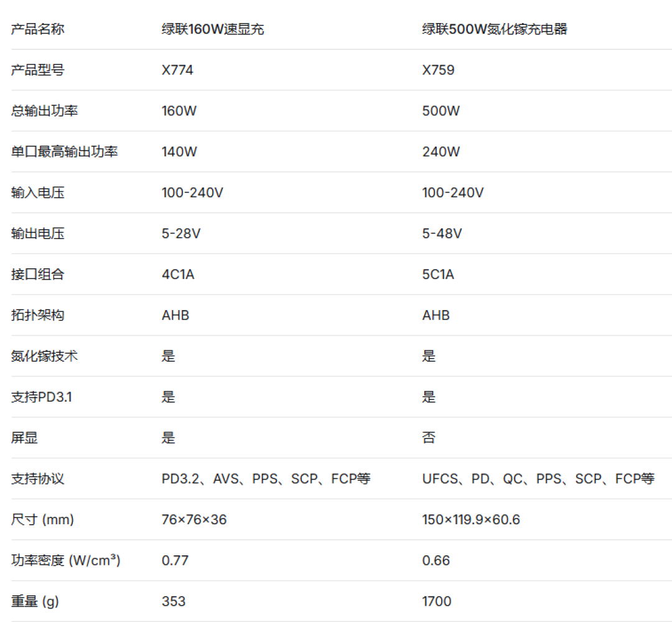672x622 pixels.
Task: Select '是' in 氮化镓技术 row for 160W charger
Action: click(169, 356)
